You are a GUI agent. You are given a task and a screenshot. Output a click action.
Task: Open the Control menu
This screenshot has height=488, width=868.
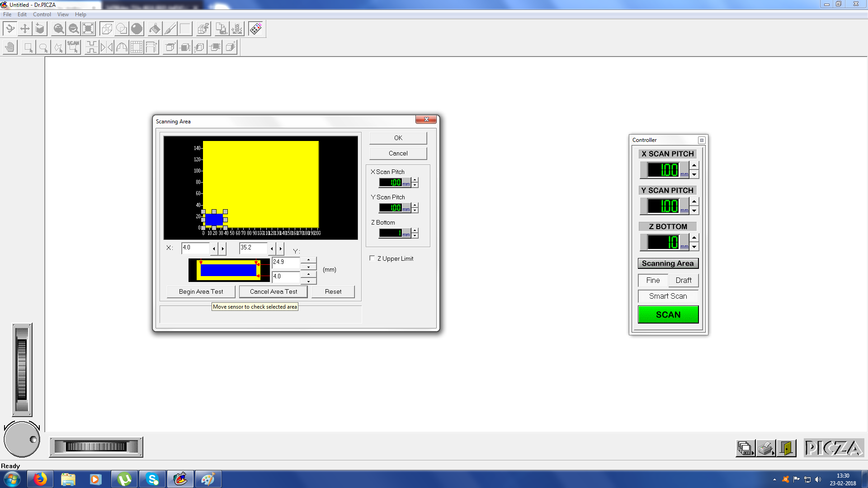tap(42, 14)
